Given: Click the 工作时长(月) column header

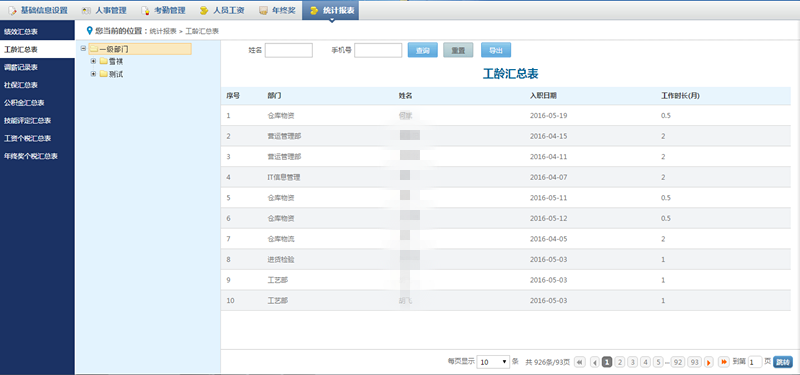Looking at the screenshot, I should pos(680,95).
